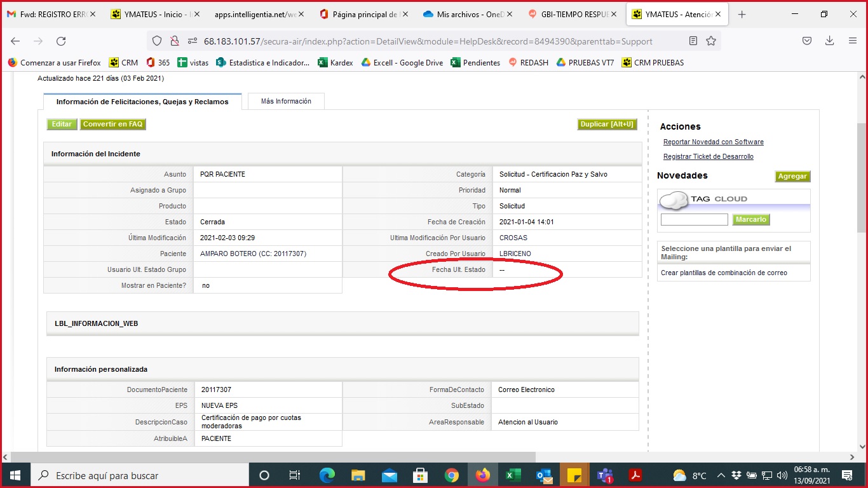Open Microsoft Store from the taskbar
868x488 pixels.
[x=420, y=475]
